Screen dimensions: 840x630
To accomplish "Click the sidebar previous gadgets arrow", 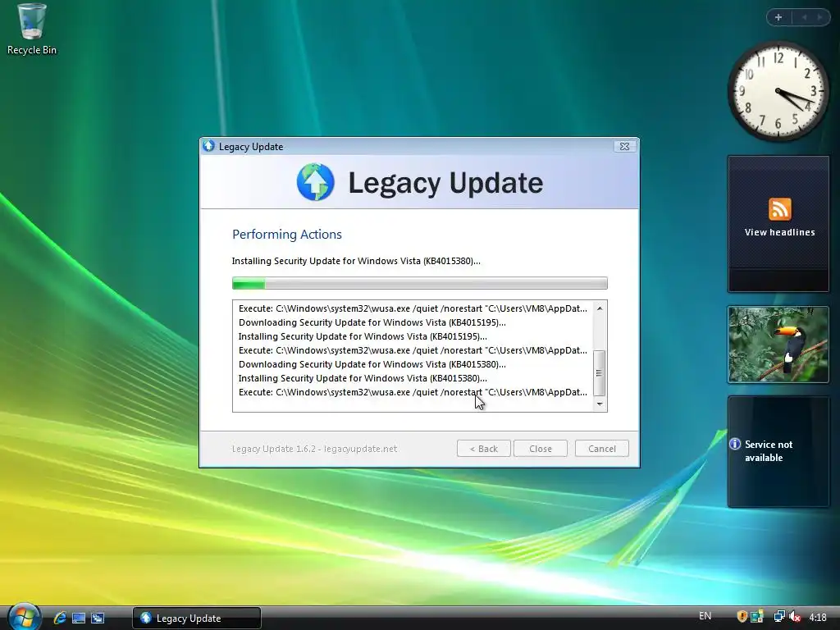I will [804, 17].
